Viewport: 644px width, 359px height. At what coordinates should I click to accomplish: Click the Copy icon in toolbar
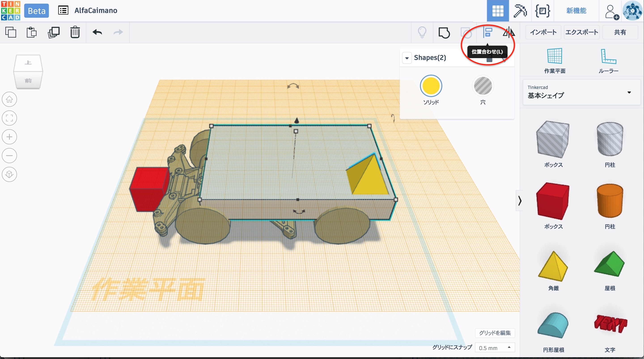pyautogui.click(x=11, y=32)
